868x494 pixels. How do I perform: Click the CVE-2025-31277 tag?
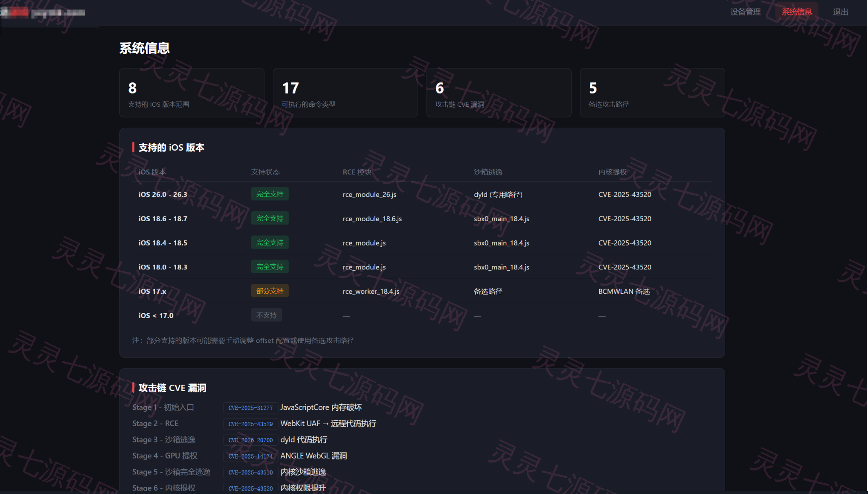(250, 408)
